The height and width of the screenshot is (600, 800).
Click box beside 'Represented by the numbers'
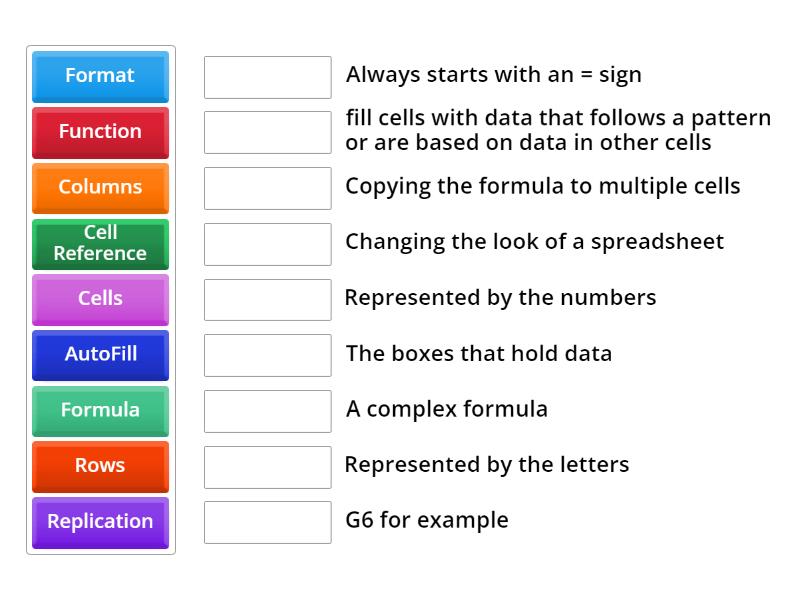tap(267, 299)
